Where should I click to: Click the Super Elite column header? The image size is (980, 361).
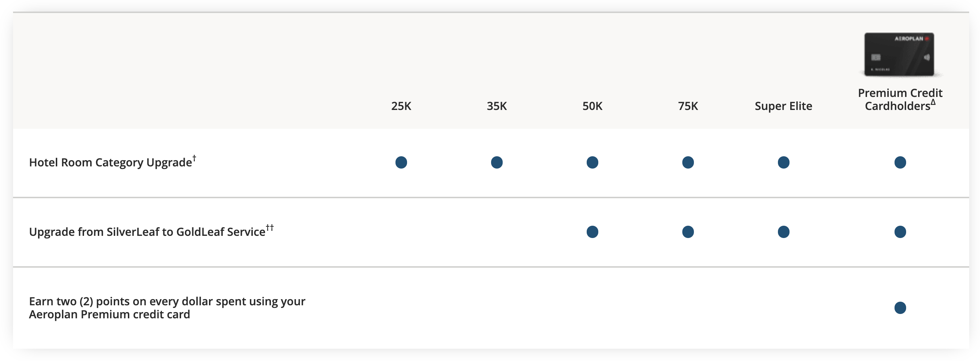point(783,106)
